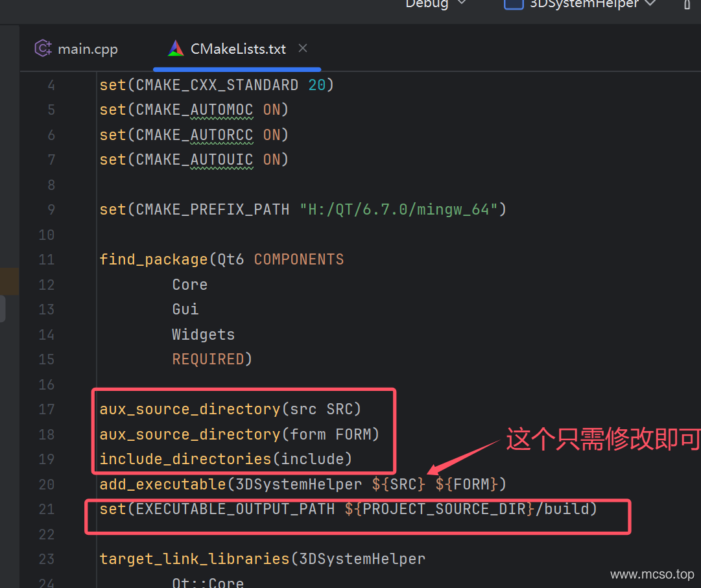Click ${PROJECT_SOURCE_DIR}/build on line 21
This screenshot has width=701, height=588.
pos(466,509)
